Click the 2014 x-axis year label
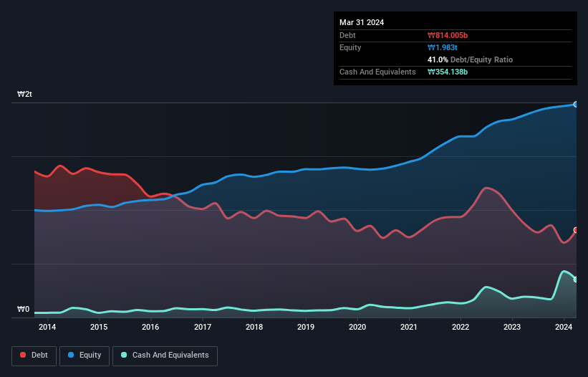 tap(47, 327)
